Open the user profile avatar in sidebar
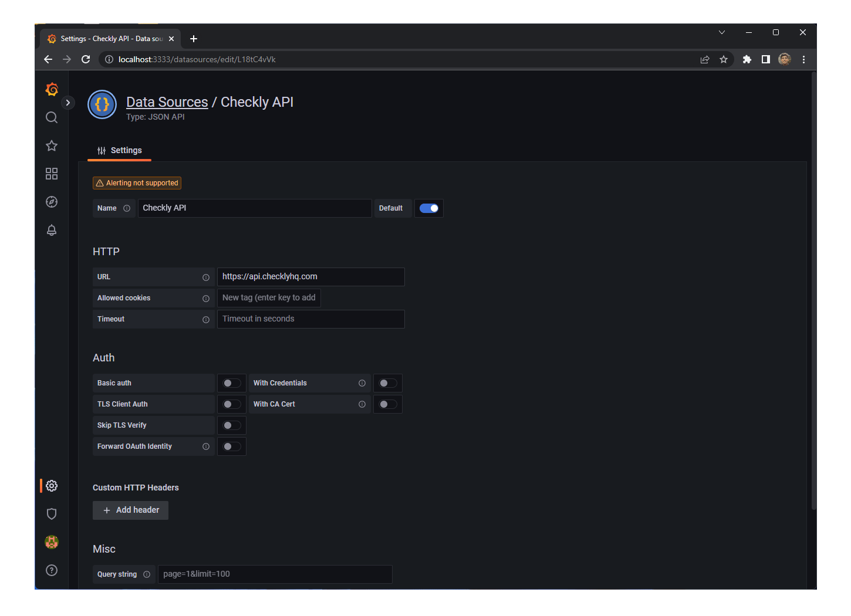The height and width of the screenshot is (616, 851). point(52,542)
